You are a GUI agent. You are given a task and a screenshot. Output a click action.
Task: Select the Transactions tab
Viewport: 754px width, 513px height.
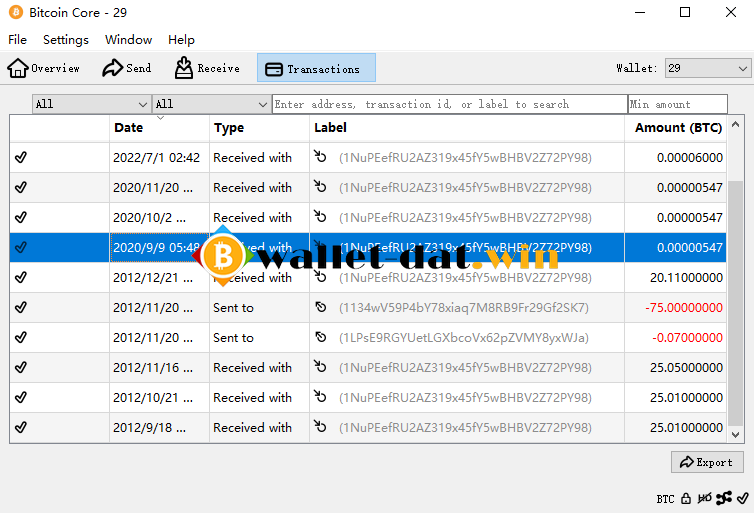[316, 68]
